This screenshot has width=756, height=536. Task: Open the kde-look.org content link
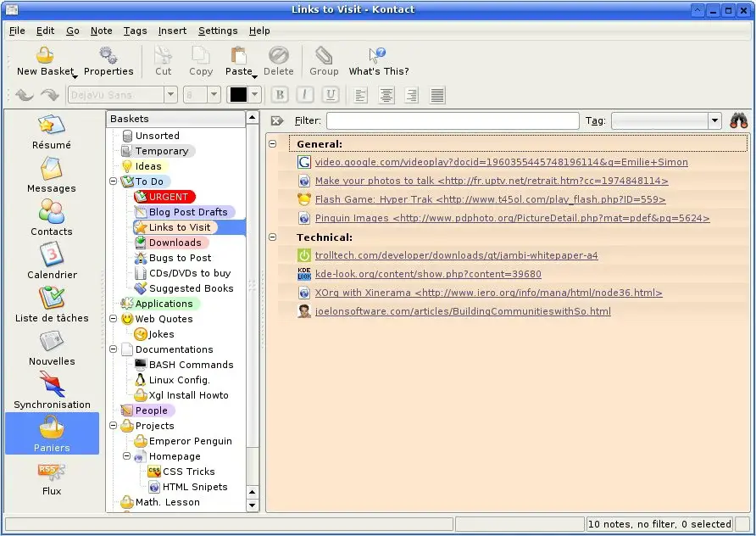tap(428, 274)
